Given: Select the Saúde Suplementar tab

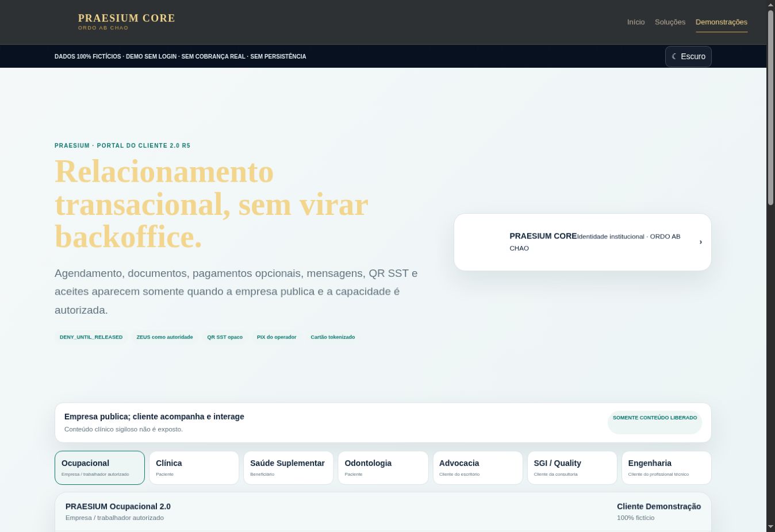Looking at the screenshot, I should click(288, 468).
